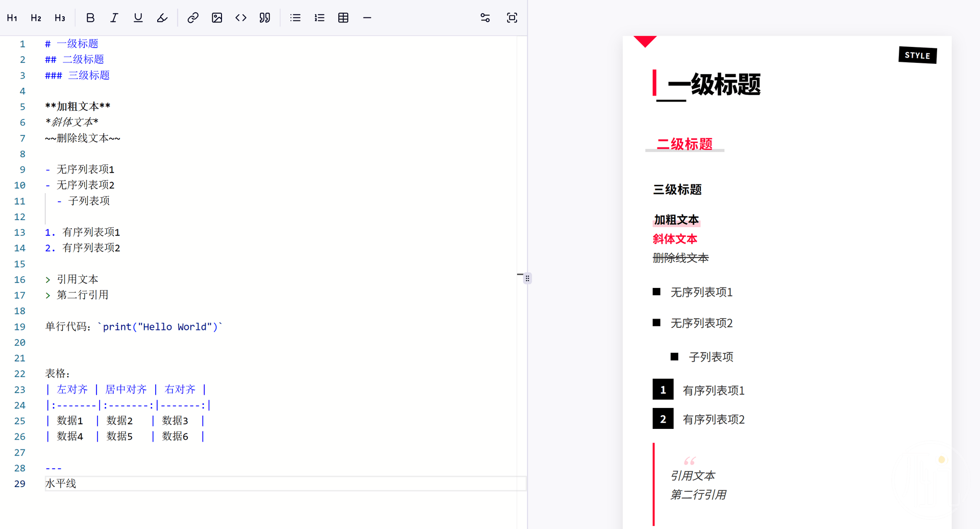The image size is (980, 529).
Task: Click the editor-preview split handle
Action: (527, 278)
